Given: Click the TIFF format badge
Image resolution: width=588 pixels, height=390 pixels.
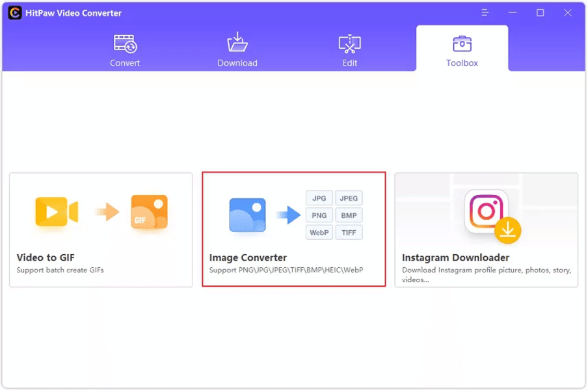Looking at the screenshot, I should pos(349,232).
